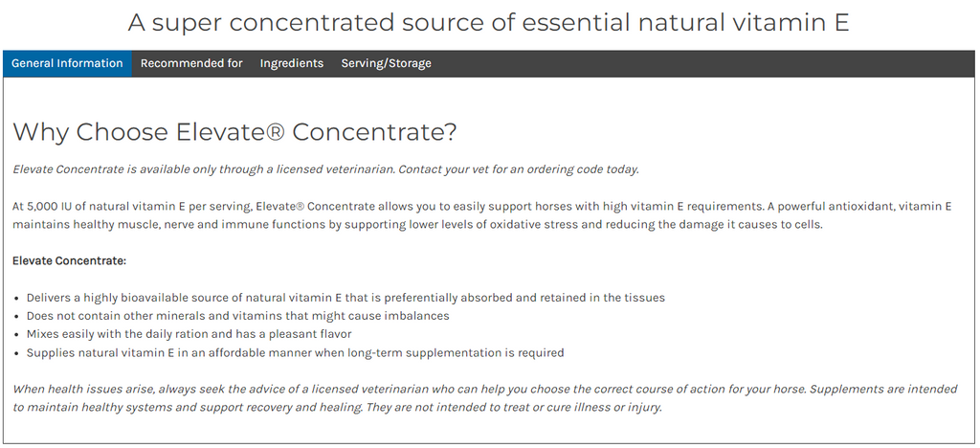Click the page title about natural vitamin E
980x448 pixels.
click(x=489, y=22)
